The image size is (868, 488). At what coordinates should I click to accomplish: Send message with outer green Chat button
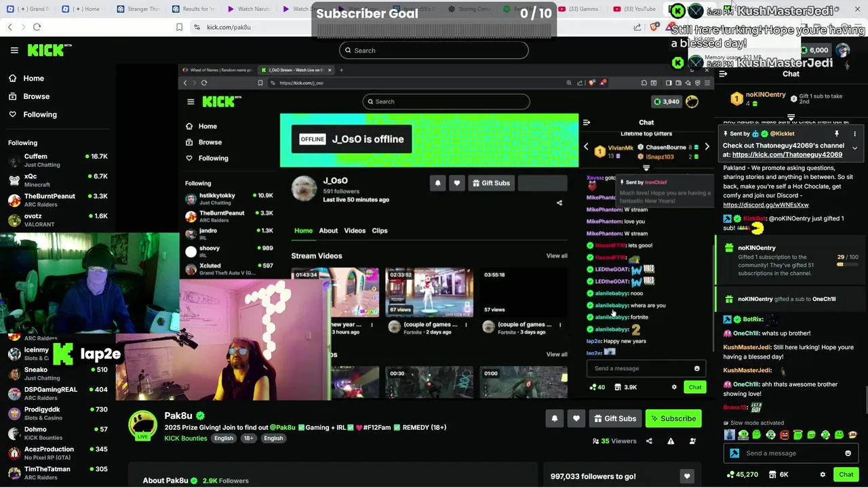(846, 474)
